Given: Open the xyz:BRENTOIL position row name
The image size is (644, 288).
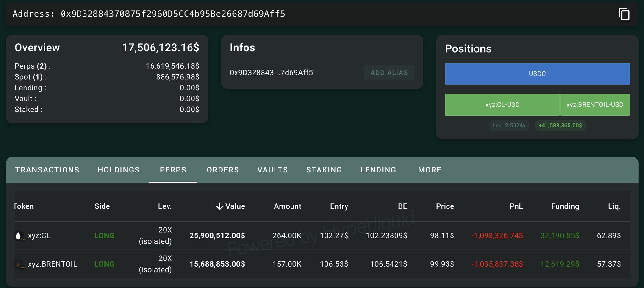Looking at the screenshot, I should (x=52, y=264).
